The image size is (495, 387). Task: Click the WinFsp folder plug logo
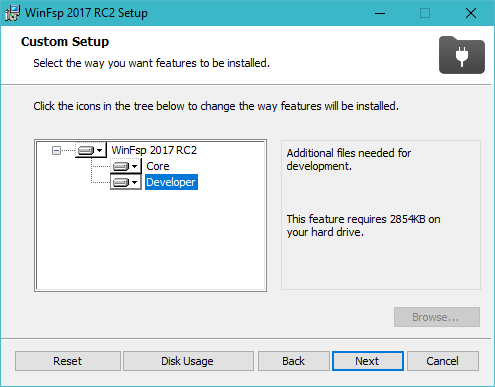(x=462, y=55)
